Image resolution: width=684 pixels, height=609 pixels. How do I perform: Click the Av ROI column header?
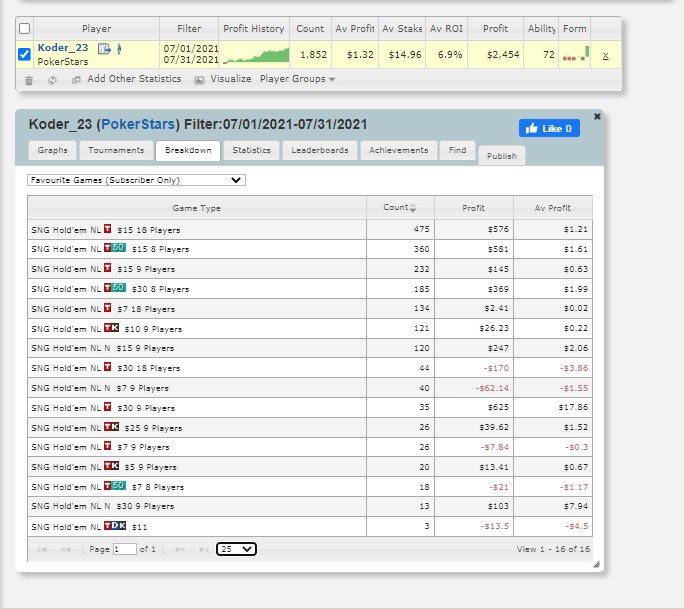tap(446, 29)
